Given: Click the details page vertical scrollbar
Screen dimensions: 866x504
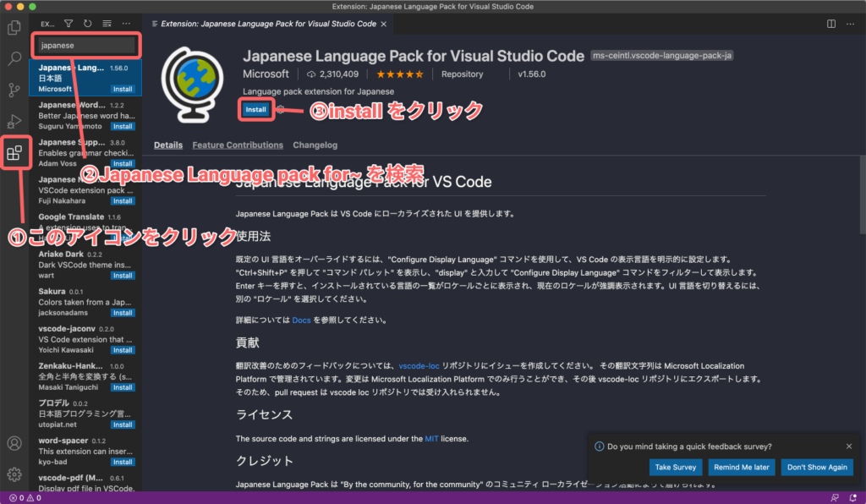Looking at the screenshot, I should point(862,194).
